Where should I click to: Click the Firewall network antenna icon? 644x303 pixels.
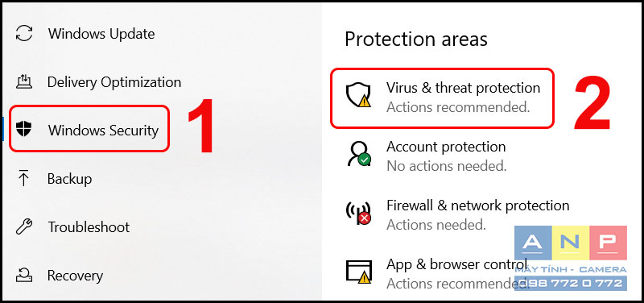click(x=358, y=214)
